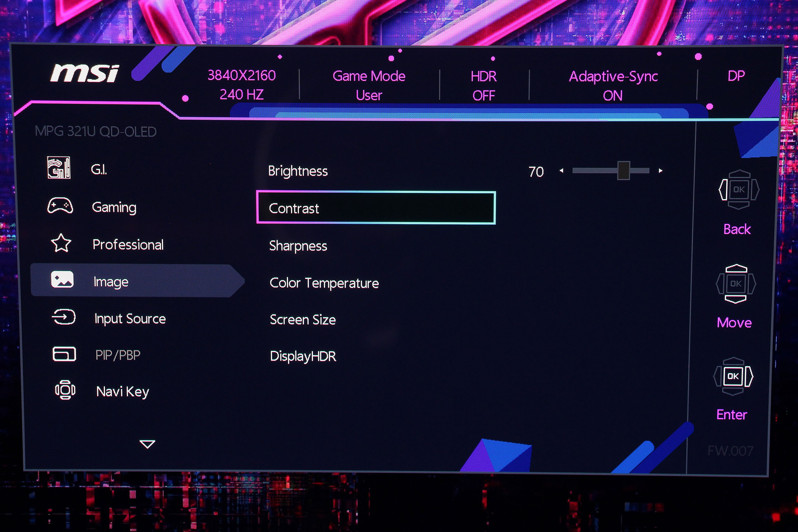Click the Back navigation key icon
The height and width of the screenshot is (532, 798).
[x=739, y=190]
